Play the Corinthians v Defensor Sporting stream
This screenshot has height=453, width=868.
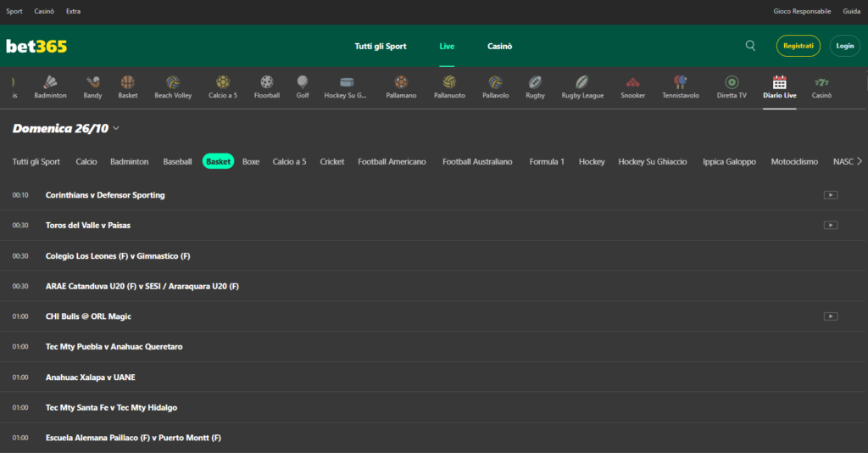[x=831, y=195]
